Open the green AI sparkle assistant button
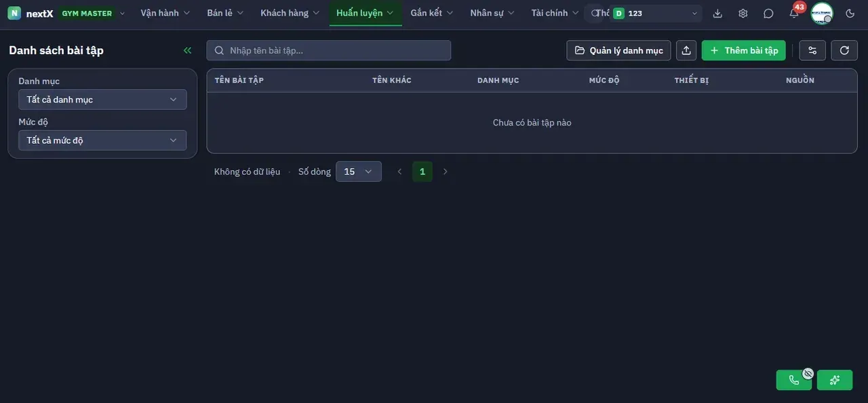868x403 pixels. click(x=835, y=380)
